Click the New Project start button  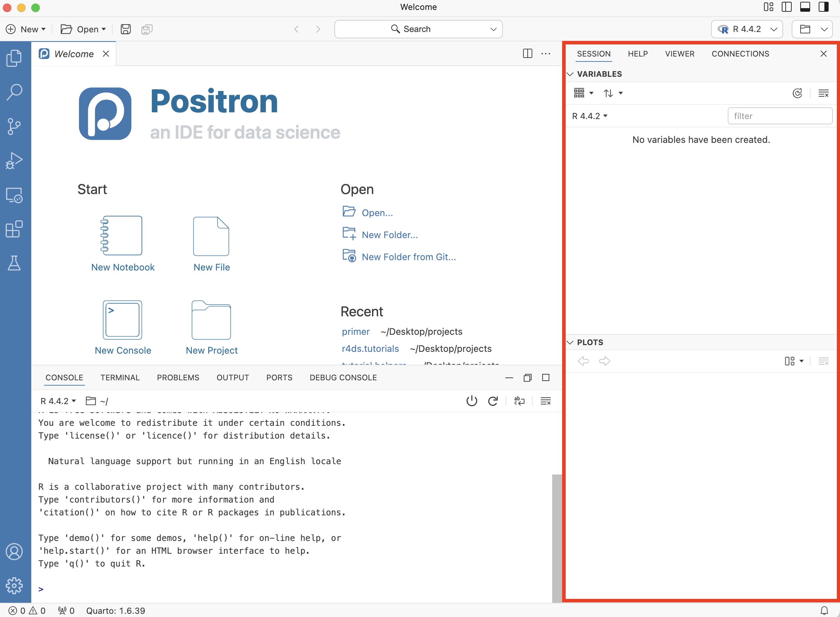tap(212, 328)
